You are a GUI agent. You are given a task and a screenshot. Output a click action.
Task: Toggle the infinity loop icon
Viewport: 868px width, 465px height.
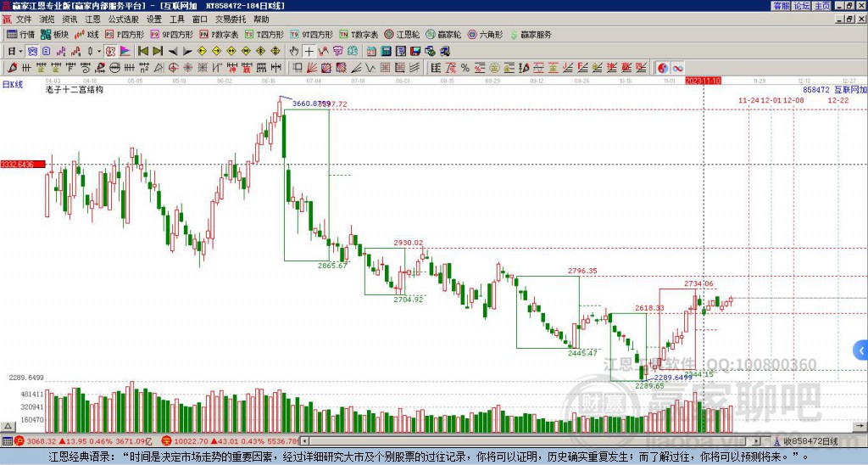[677, 68]
